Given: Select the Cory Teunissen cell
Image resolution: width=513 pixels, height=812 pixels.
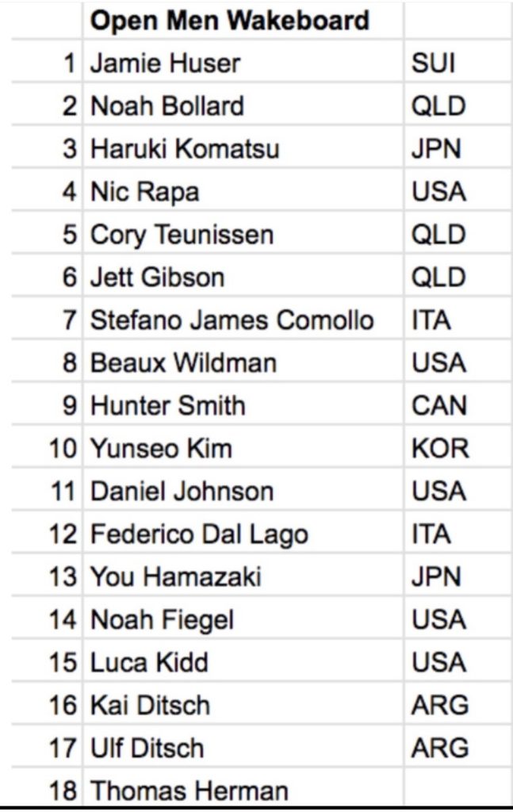Looking at the screenshot, I should click(x=182, y=235).
